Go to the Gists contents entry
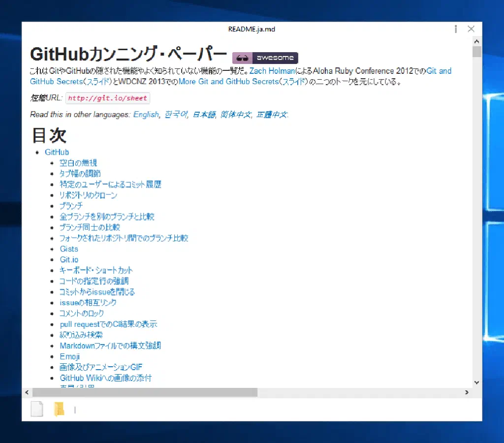The image size is (504, 443). click(x=69, y=249)
